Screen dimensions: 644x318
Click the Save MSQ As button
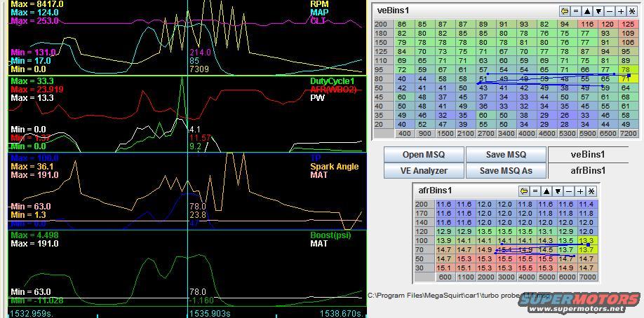point(506,170)
